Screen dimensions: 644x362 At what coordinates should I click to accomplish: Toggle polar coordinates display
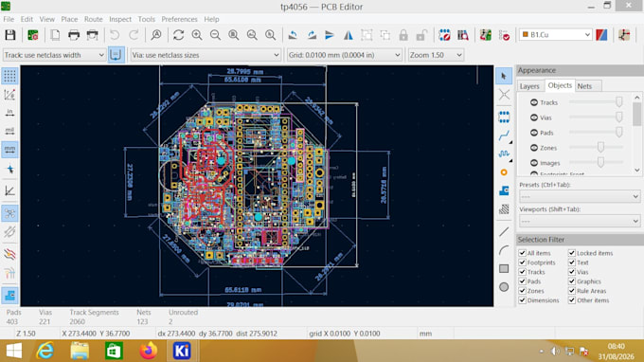point(9,95)
